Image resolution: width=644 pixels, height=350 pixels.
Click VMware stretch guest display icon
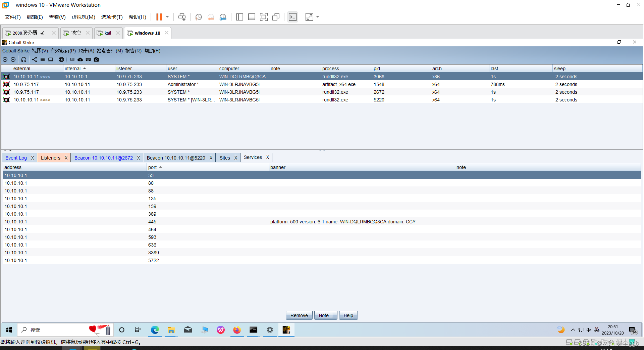(x=309, y=17)
